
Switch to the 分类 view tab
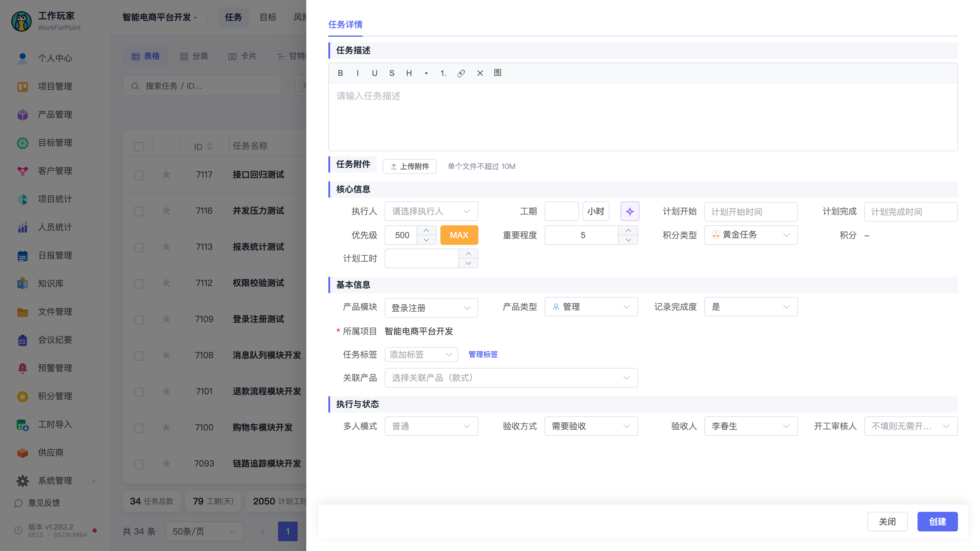tap(194, 56)
